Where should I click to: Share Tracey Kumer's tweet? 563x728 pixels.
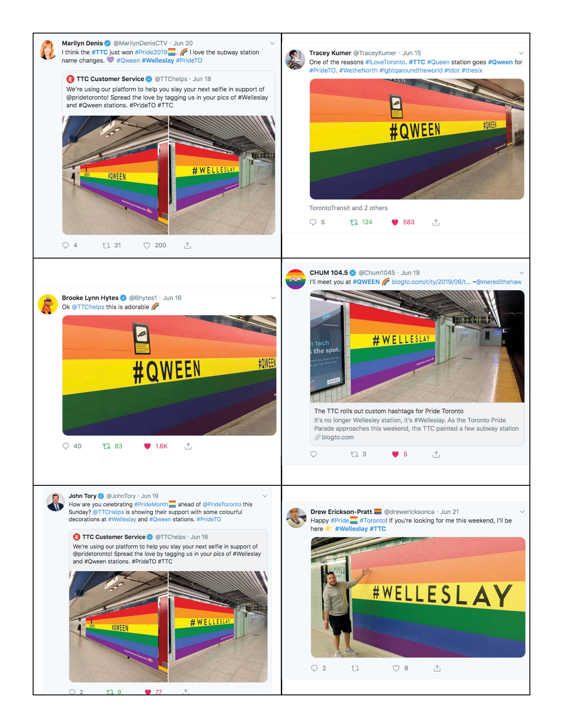[436, 222]
